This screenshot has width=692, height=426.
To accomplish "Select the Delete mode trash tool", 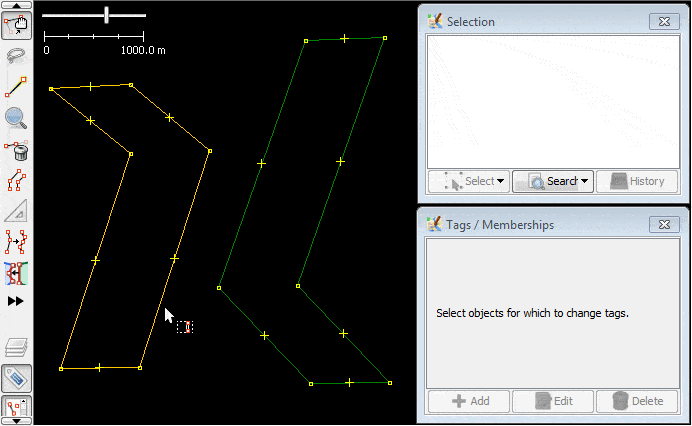I will pyautogui.click(x=16, y=150).
